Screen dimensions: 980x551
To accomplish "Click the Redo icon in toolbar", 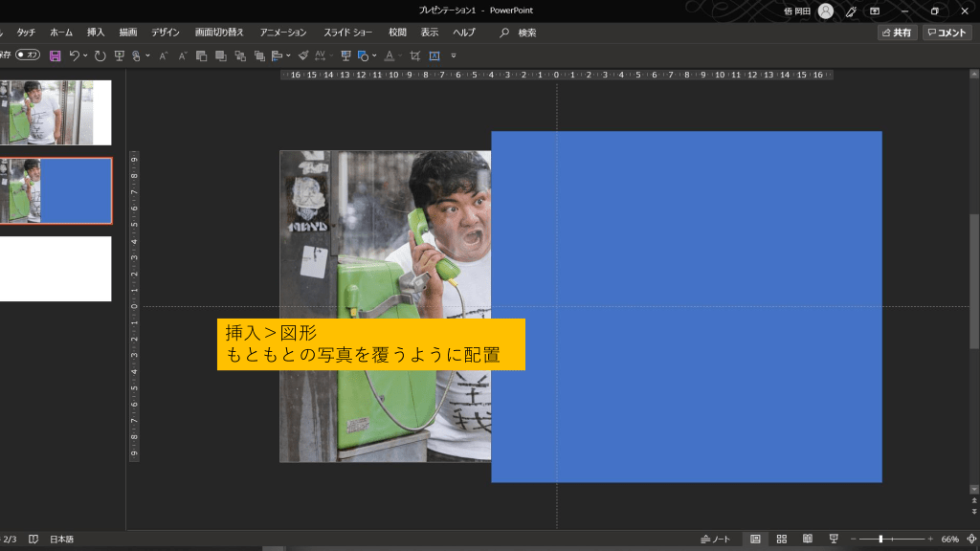I will (x=100, y=55).
